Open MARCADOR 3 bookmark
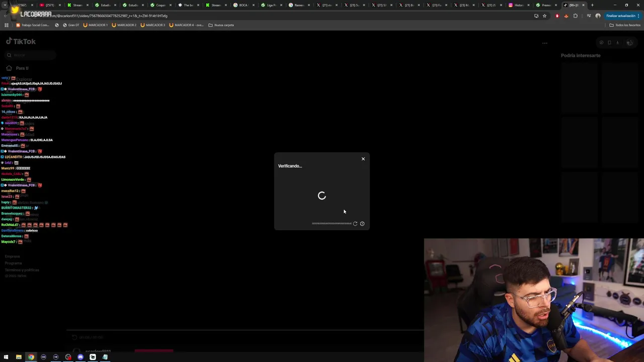Image resolution: width=644 pixels, height=362 pixels. 153,25
